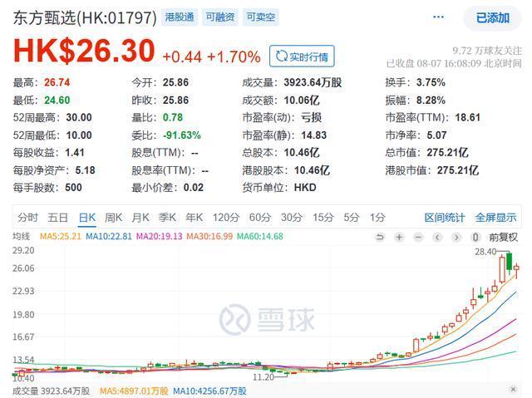
Task: Click the 换手 value 3.75%
Action: pyautogui.click(x=431, y=82)
